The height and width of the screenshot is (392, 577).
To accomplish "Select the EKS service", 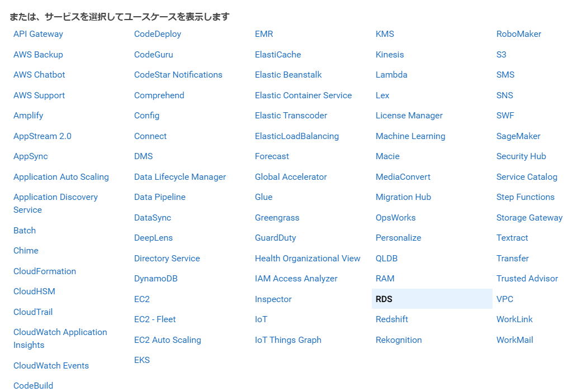I will click(x=142, y=360).
